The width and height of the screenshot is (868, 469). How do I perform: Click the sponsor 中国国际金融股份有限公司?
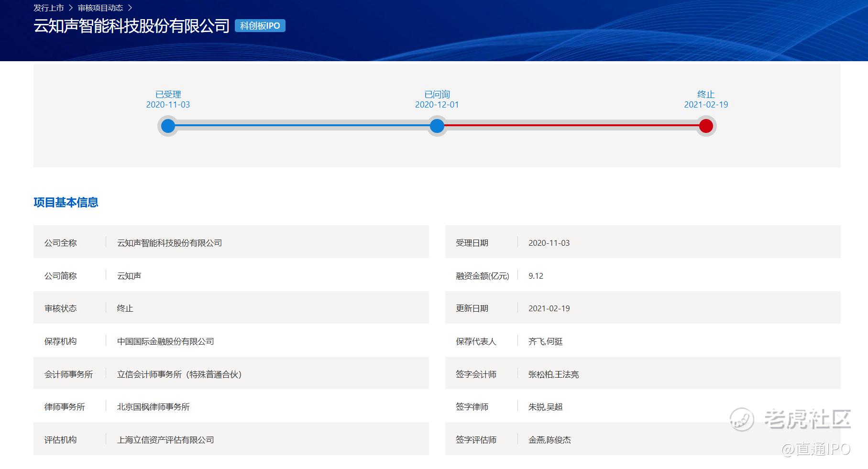click(x=165, y=341)
